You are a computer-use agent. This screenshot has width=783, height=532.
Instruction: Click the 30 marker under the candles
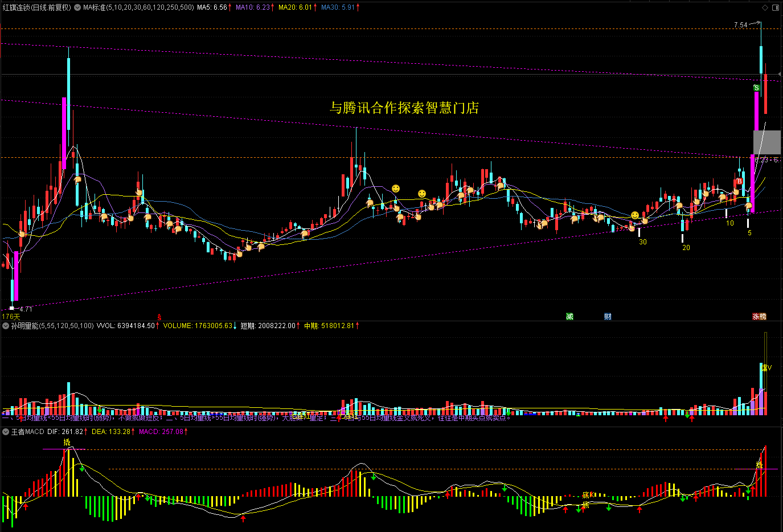643,242
